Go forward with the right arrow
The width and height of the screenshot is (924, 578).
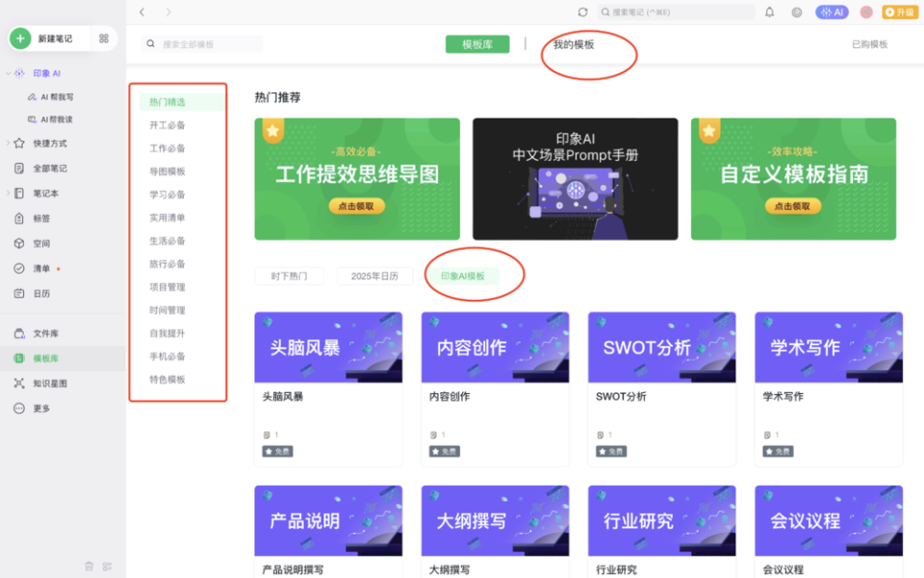(168, 12)
